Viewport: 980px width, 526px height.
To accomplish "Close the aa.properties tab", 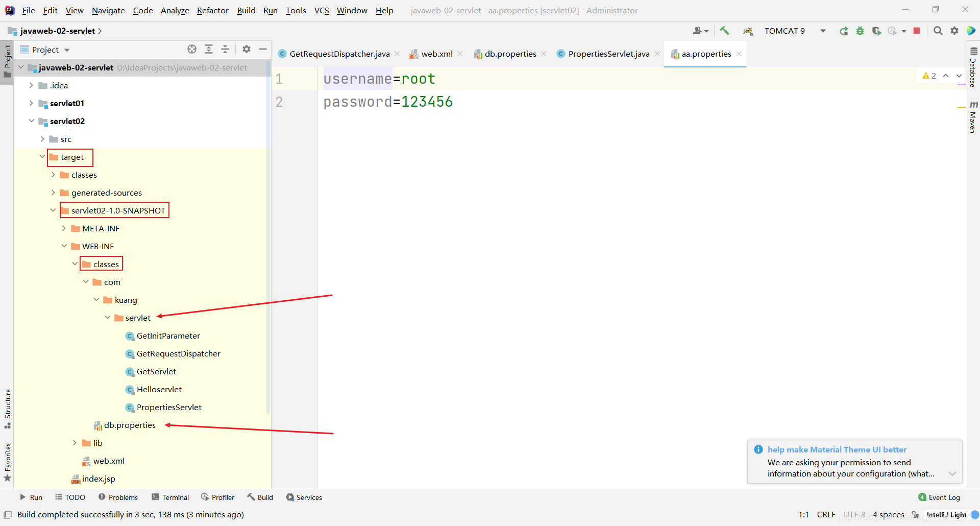I will pyautogui.click(x=739, y=54).
